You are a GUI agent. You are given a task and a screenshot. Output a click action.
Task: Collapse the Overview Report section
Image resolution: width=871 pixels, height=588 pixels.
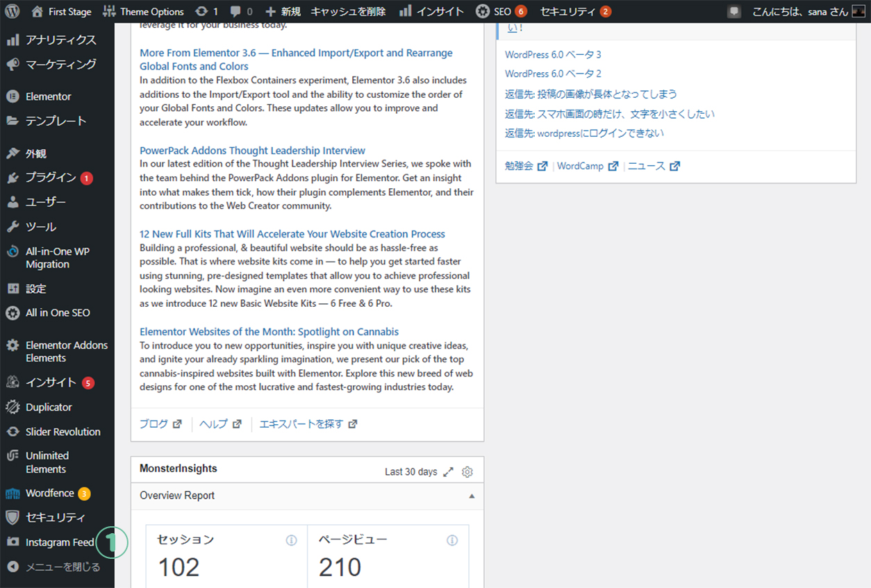pos(472,496)
